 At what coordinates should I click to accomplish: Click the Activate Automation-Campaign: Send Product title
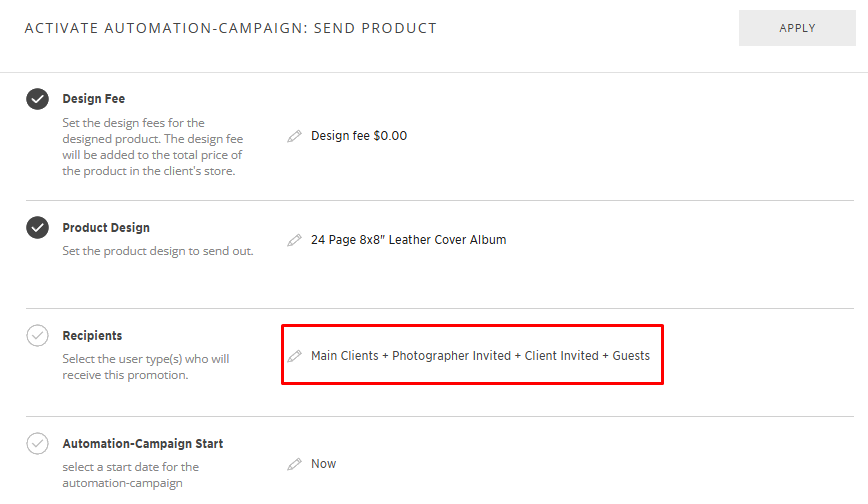click(x=230, y=28)
